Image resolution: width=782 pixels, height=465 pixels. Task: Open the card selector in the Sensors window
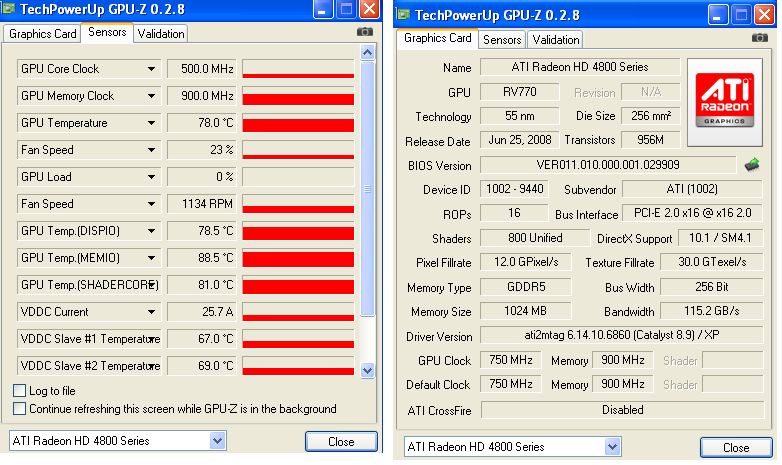118,441
